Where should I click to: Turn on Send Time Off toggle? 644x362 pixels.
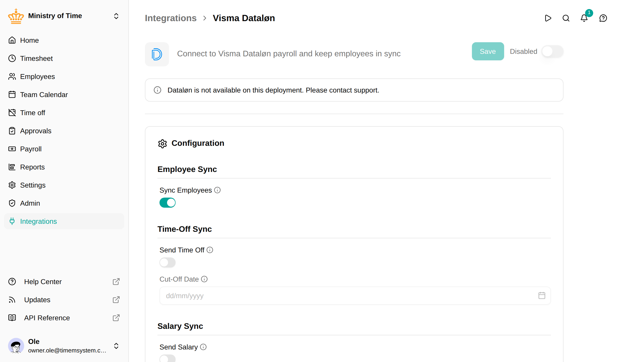pos(168,262)
